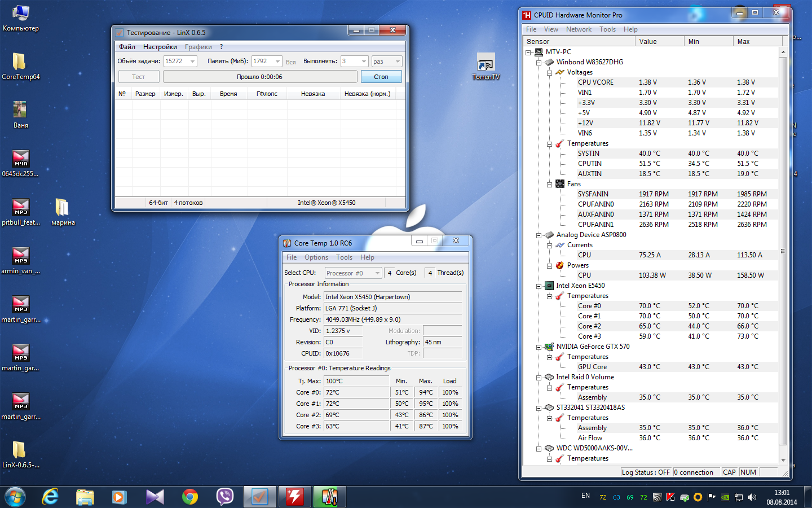Screen dimensions: 812x508
Task: Open the Processor #0 dropdown in Core Temp
Action: click(x=354, y=273)
